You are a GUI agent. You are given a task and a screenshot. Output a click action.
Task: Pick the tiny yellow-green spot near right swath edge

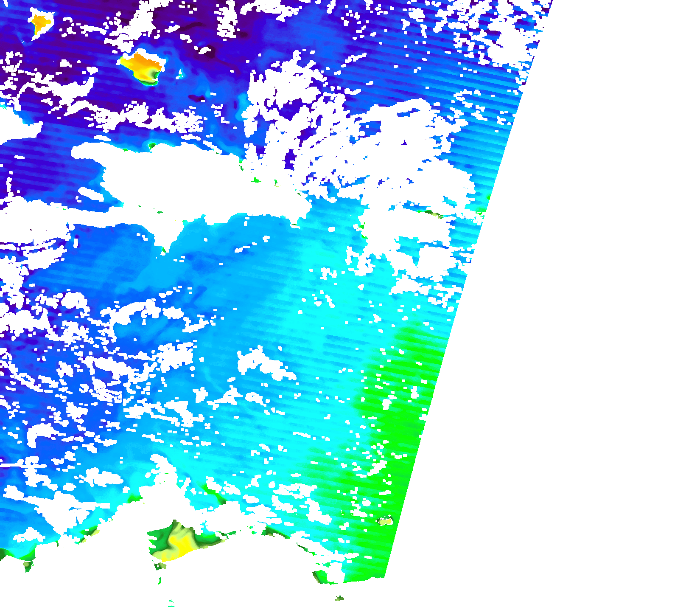tap(385, 521)
